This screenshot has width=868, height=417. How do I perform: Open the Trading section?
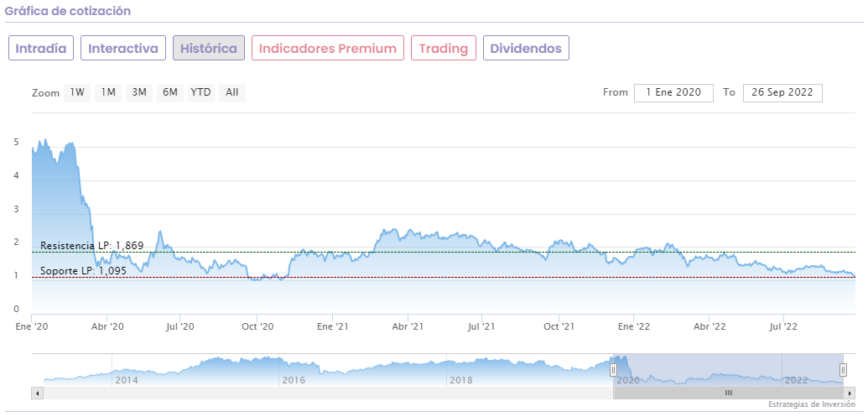[444, 48]
